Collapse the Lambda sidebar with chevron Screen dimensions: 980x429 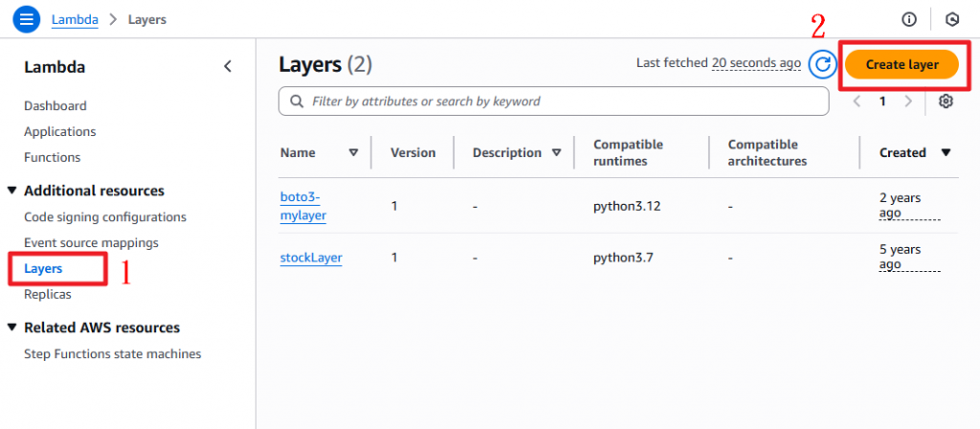[x=228, y=66]
